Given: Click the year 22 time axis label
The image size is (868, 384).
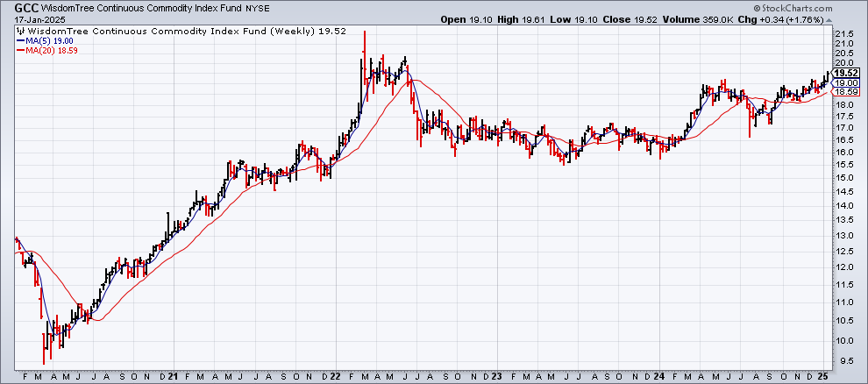Looking at the screenshot, I should [336, 376].
